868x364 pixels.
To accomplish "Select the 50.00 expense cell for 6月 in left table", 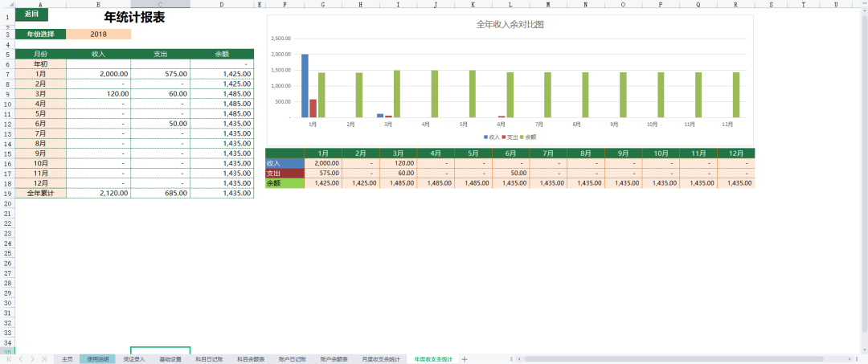I will point(161,124).
